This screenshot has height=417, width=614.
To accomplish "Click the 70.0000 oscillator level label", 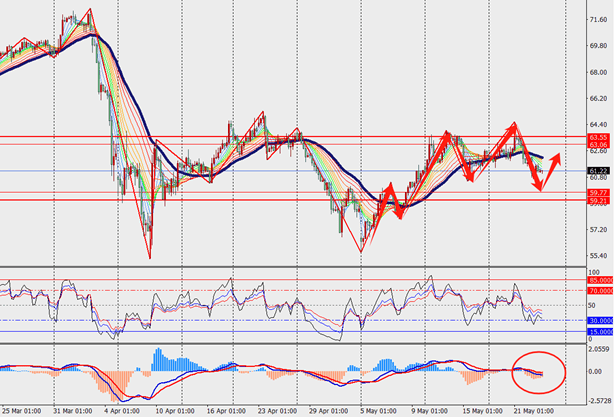I will coord(600,290).
